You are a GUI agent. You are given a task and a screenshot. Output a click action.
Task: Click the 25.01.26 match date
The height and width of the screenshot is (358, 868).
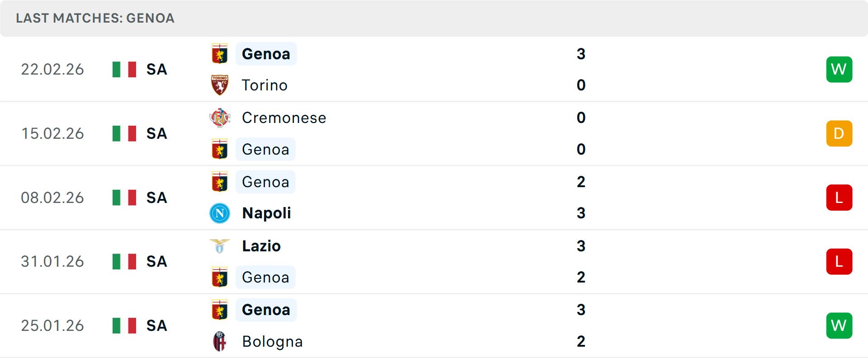click(52, 325)
